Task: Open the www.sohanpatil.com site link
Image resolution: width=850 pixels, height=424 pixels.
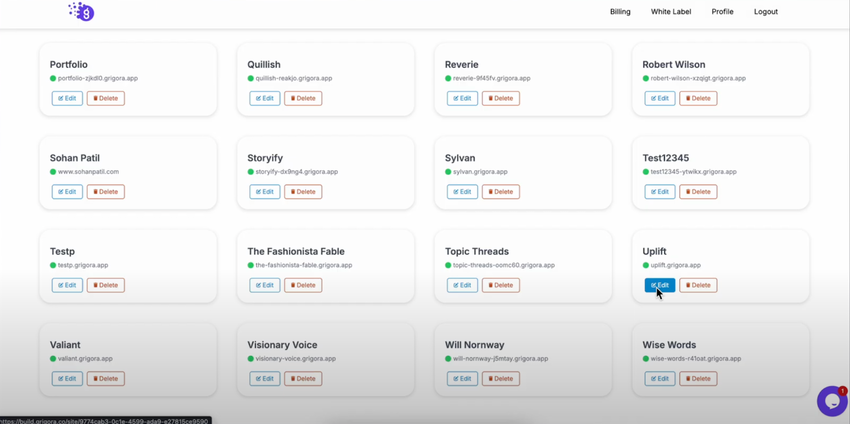Action: pos(88,172)
